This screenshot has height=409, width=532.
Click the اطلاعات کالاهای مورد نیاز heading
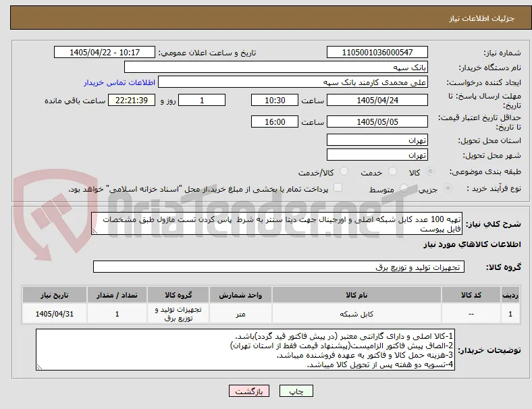point(472,244)
